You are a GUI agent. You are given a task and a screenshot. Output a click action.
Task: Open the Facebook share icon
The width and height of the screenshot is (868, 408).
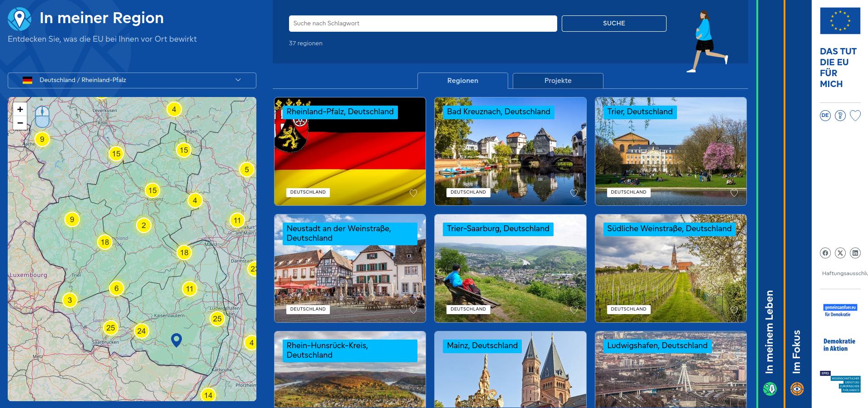[825, 253]
